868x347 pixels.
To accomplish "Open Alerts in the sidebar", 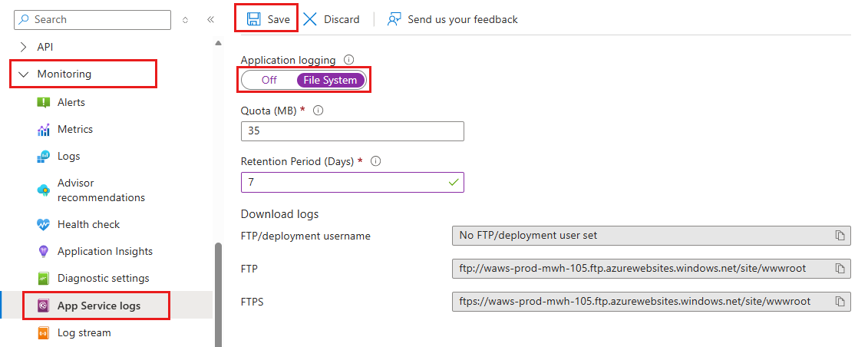I will (x=71, y=102).
